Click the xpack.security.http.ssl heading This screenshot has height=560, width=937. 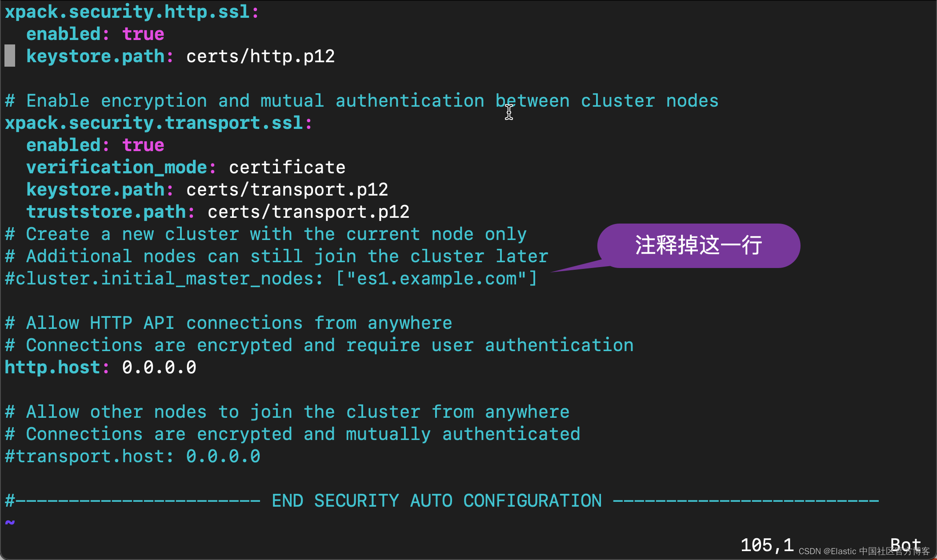[x=127, y=12]
